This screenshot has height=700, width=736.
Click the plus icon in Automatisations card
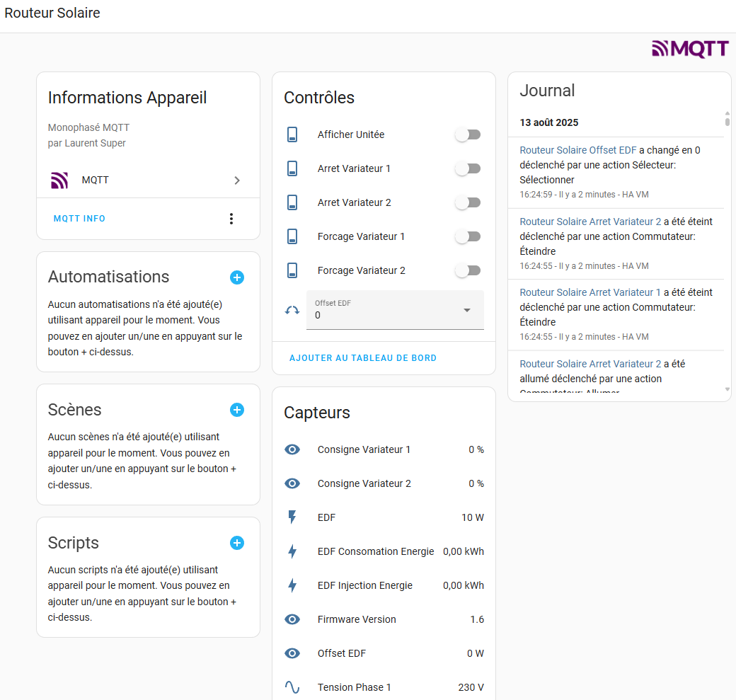237,277
